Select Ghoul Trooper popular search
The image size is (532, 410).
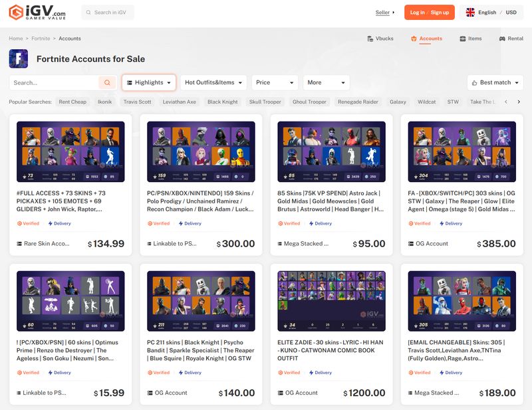tap(309, 102)
